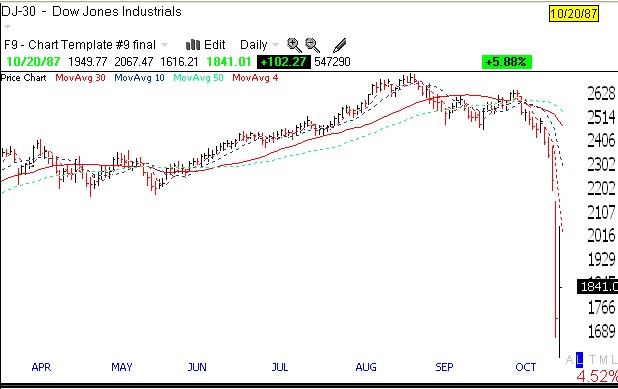Toggle the highlighted L scale button at bottom right

coord(579,359)
